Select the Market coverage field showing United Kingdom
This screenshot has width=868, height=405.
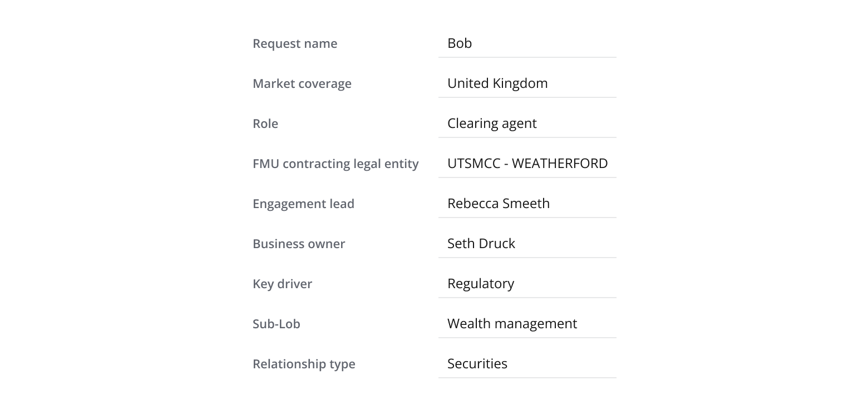click(526, 83)
